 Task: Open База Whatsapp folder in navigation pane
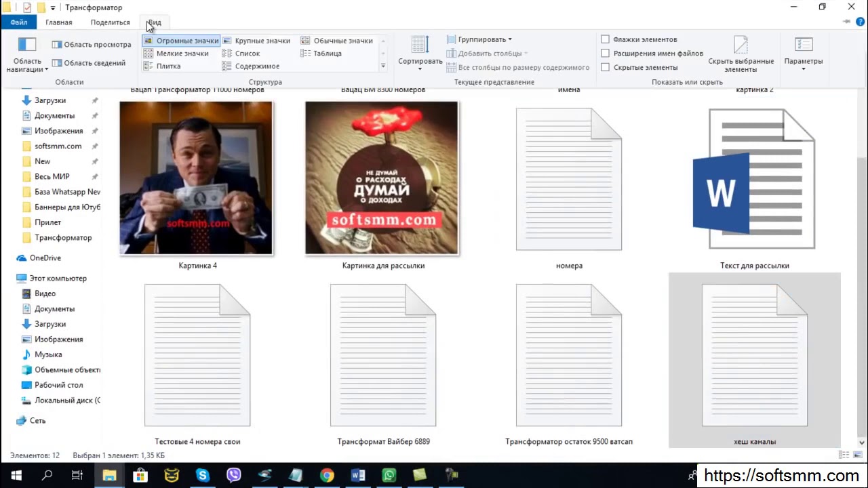[x=67, y=192]
